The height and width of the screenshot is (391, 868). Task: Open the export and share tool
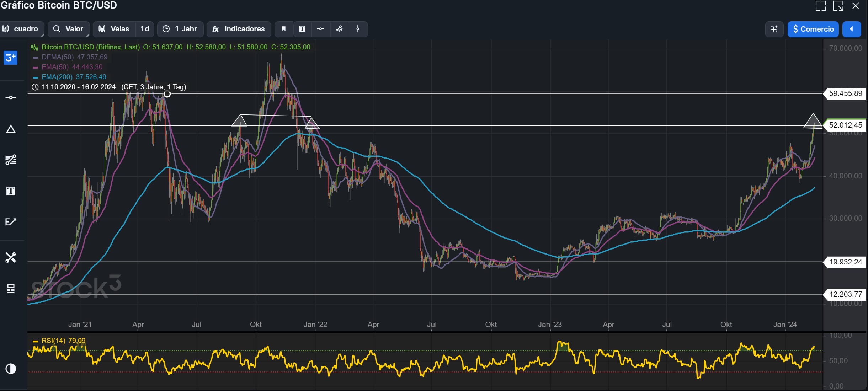tap(11, 222)
